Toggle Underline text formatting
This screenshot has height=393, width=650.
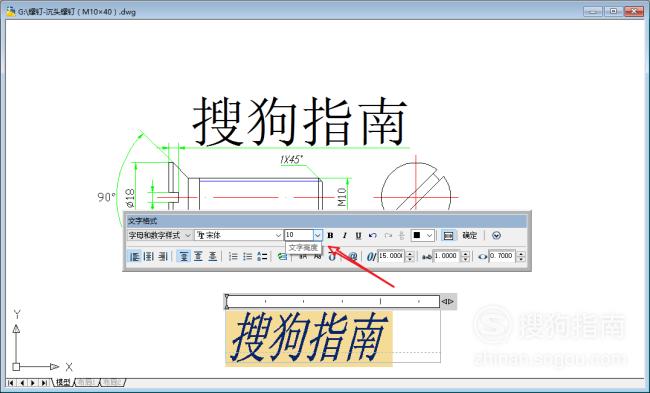tap(359, 235)
